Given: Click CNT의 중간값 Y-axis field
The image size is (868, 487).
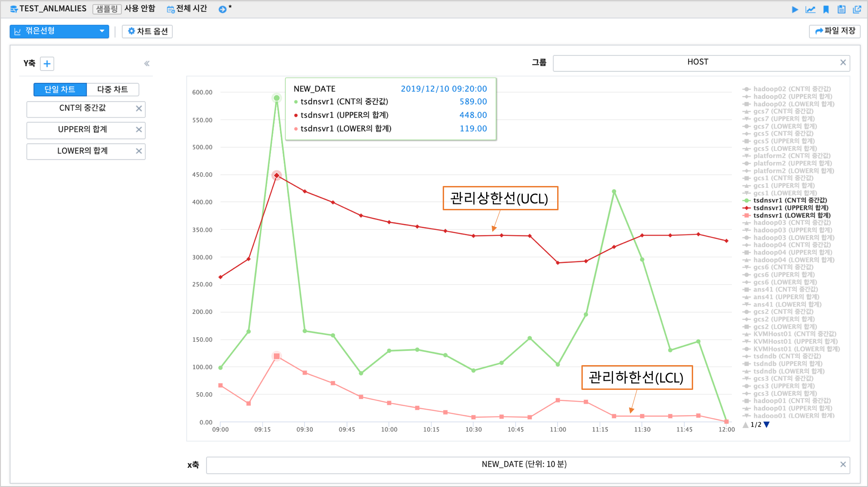Looking at the screenshot, I should (86, 109).
